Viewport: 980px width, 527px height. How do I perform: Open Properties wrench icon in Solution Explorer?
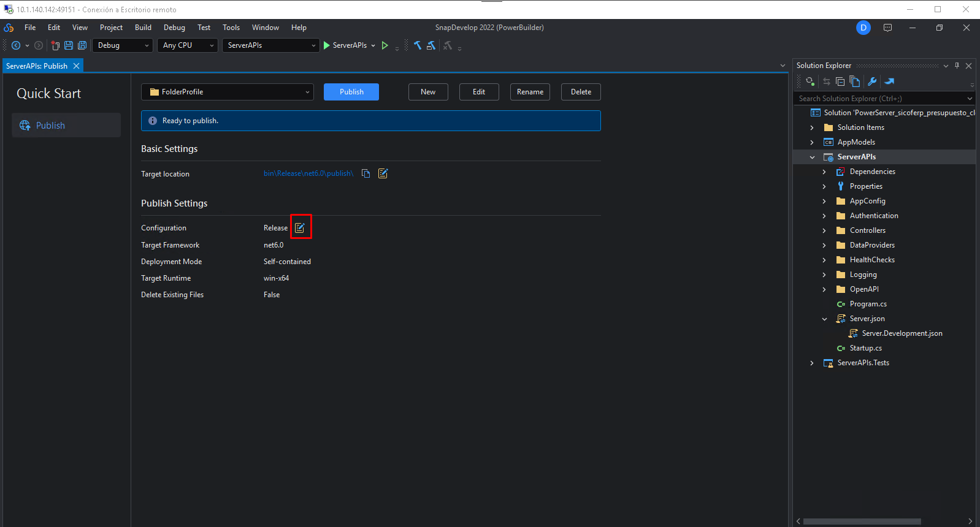pos(872,82)
